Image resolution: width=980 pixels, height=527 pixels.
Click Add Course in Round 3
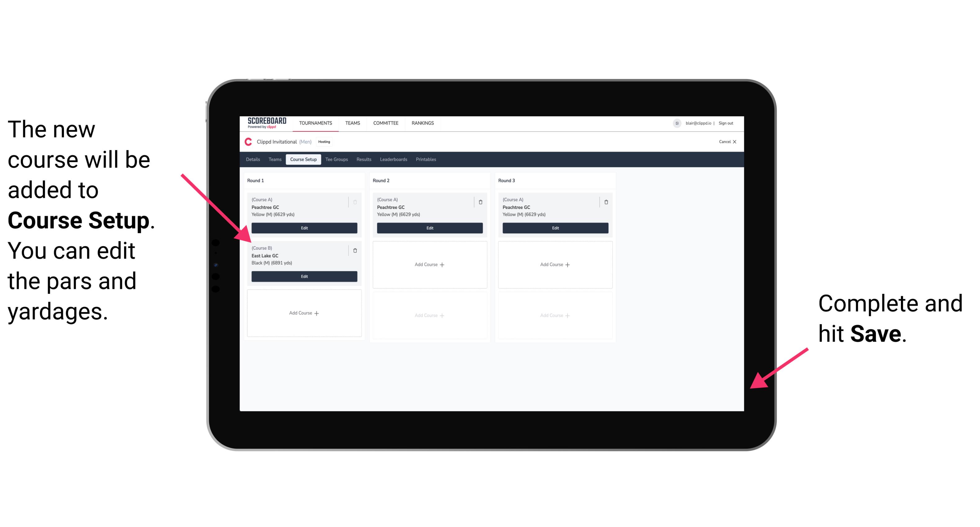tap(555, 265)
